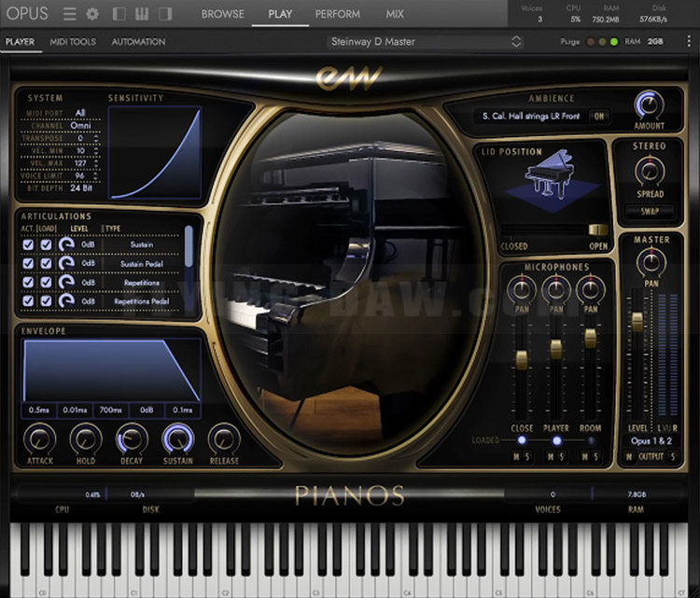700x598 pixels.
Task: Click the articulations list scrollbar
Action: point(189,246)
